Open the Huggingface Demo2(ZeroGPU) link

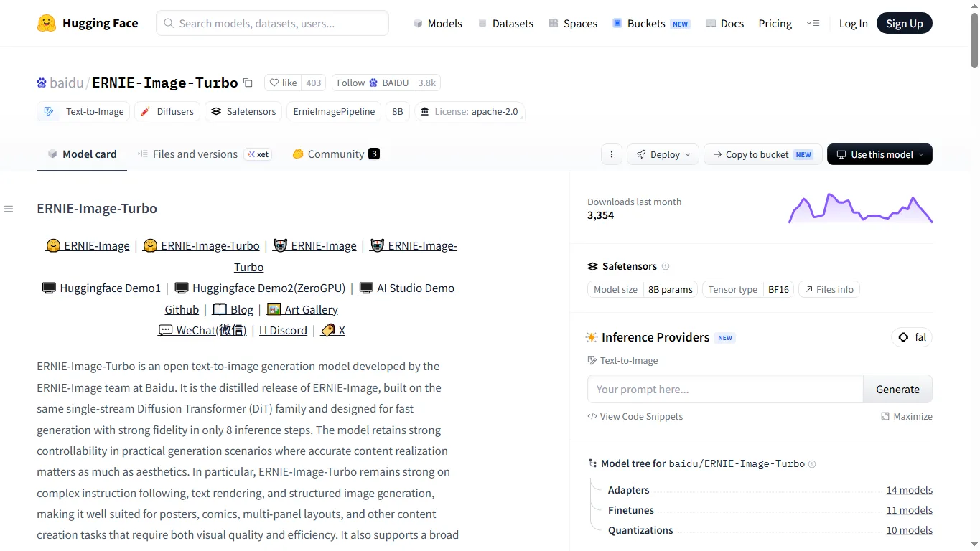260,288
